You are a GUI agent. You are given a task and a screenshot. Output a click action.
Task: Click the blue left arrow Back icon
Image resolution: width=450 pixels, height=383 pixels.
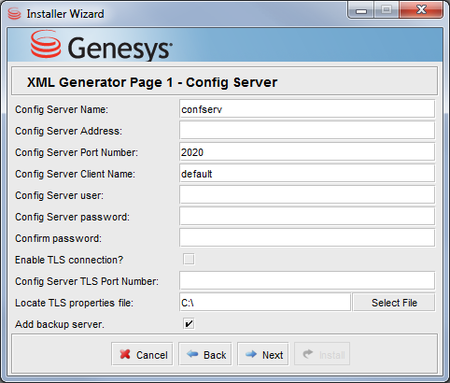(193, 354)
